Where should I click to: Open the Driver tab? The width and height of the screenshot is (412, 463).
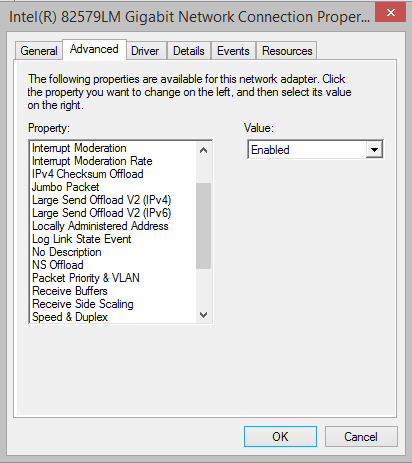tap(145, 51)
